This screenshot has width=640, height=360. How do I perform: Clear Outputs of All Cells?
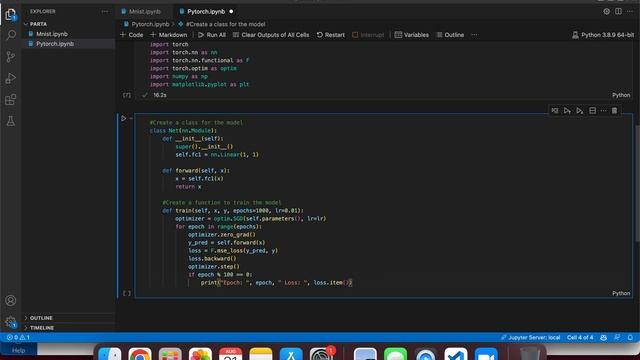[271, 35]
